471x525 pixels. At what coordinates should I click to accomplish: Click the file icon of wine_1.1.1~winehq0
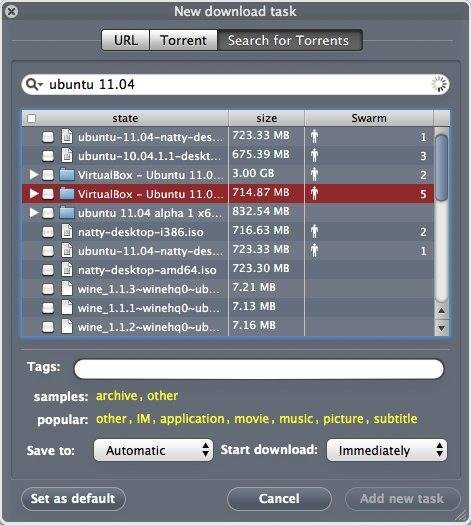pos(67,307)
